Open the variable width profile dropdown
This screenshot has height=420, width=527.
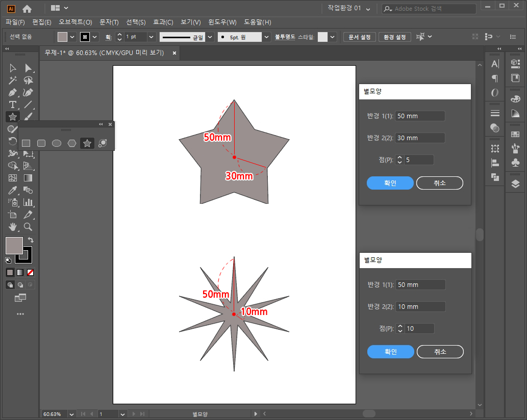point(210,37)
